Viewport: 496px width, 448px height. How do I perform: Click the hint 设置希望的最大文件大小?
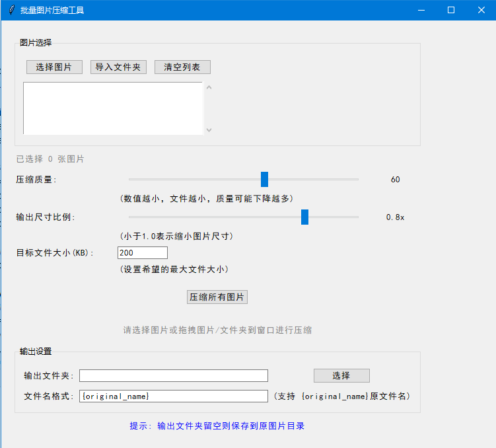pyautogui.click(x=174, y=270)
